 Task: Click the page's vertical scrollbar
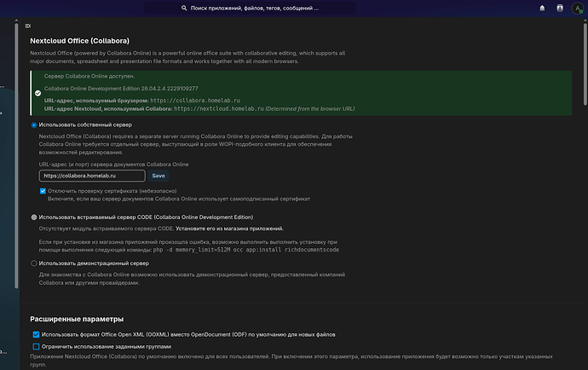point(585,64)
